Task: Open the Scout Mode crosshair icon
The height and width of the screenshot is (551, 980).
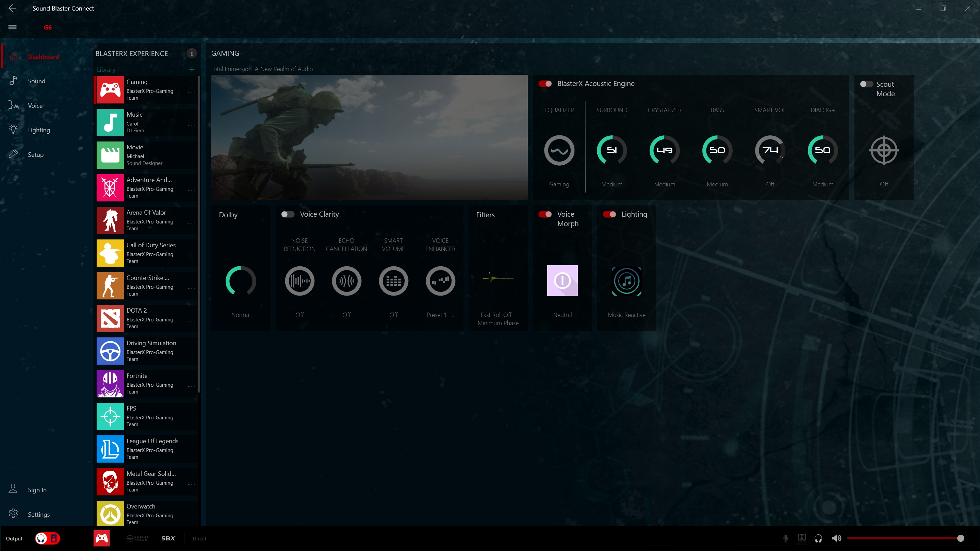Action: [x=884, y=150]
